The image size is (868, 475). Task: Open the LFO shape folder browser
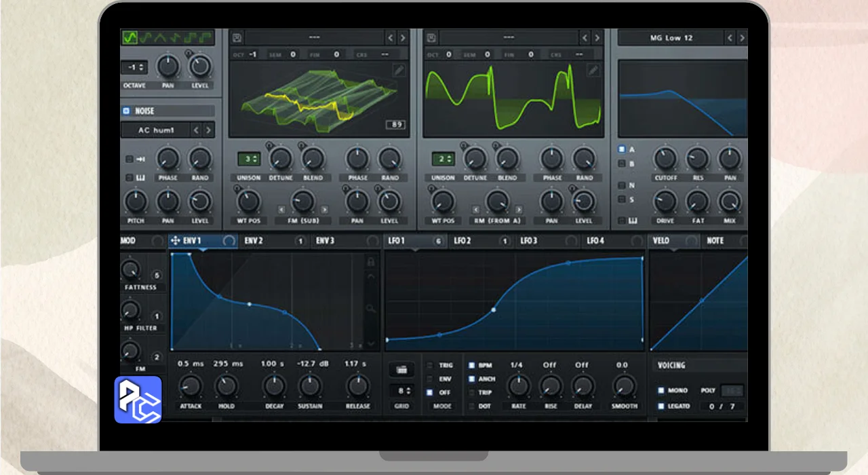[x=401, y=370]
